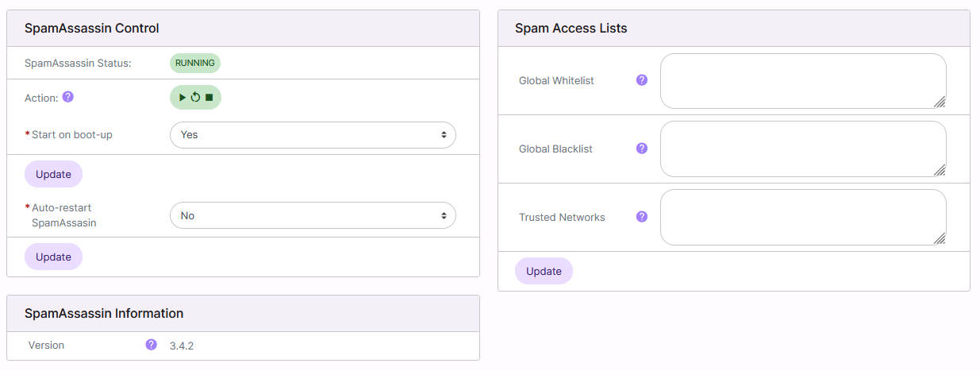
Task: Click the Trusted Networks label
Action: point(562,217)
